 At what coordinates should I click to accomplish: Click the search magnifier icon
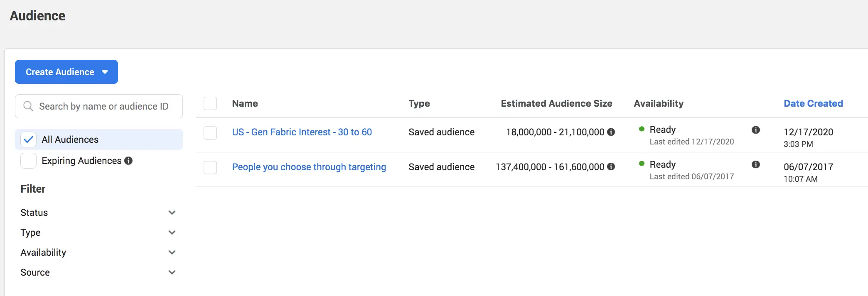[28, 106]
